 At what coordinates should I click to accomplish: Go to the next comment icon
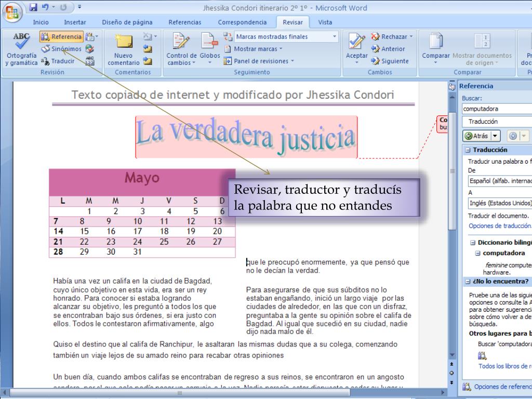[x=147, y=61]
